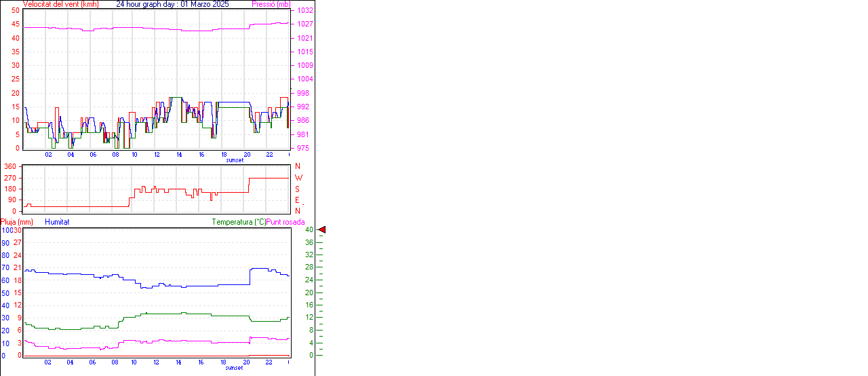Click the 'E' compass direction label
Screen dimensions: 868x376
(x=297, y=200)
